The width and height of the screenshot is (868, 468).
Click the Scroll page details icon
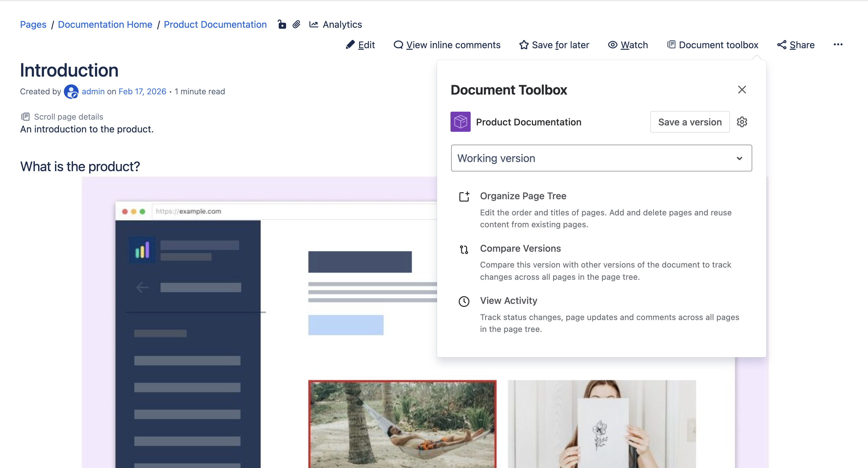point(26,116)
